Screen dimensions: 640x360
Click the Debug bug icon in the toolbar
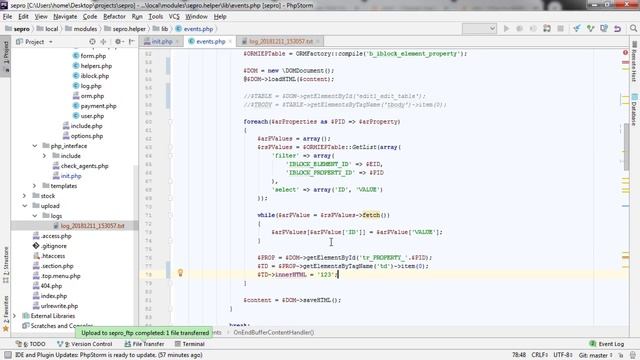pos(520,29)
